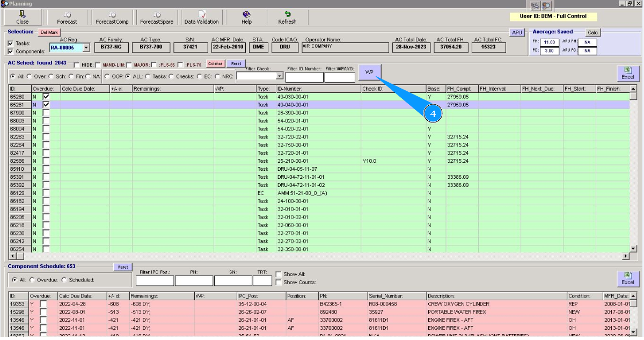Enable the Show Counts checkbox
This screenshot has height=340, width=644.
click(x=278, y=283)
